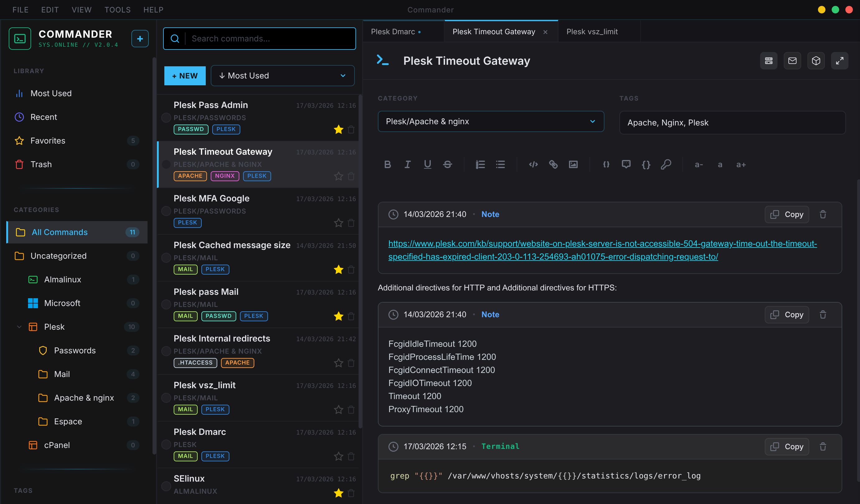Expand editor to fullscreen
The image size is (860, 504).
(839, 61)
